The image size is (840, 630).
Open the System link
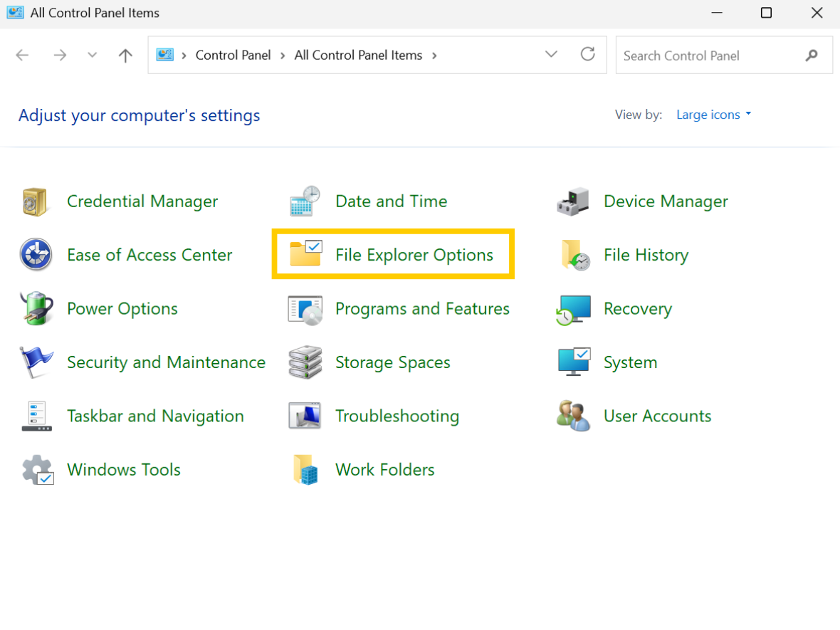(x=630, y=362)
